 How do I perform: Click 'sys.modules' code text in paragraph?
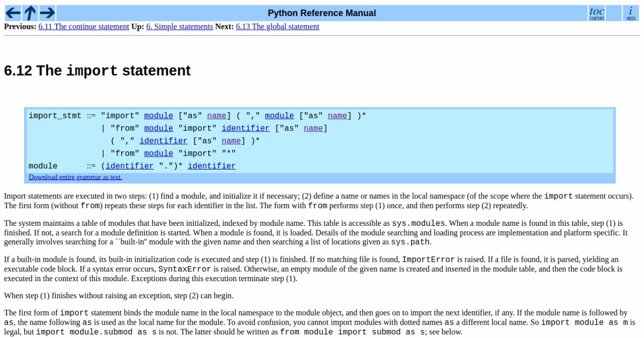coord(419,223)
